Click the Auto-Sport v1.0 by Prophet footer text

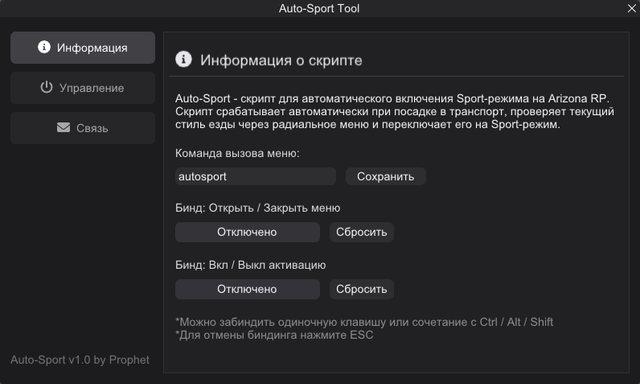pos(80,360)
